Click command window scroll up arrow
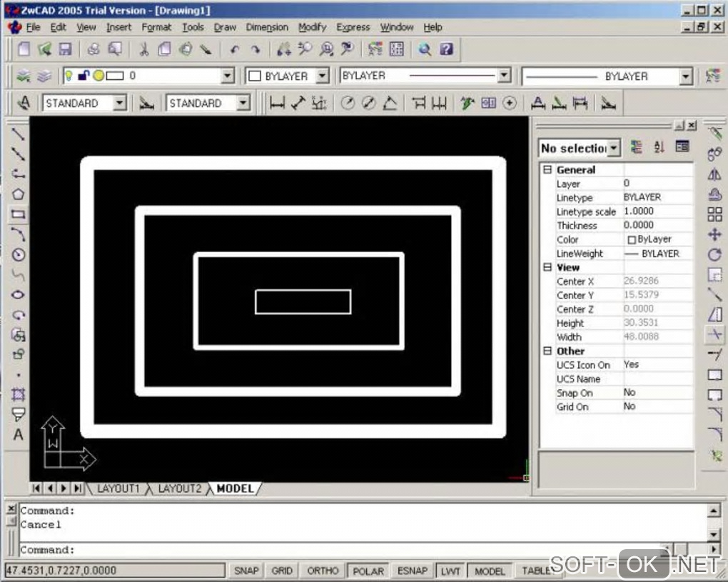Screen dimensions: 728x582 [714, 511]
